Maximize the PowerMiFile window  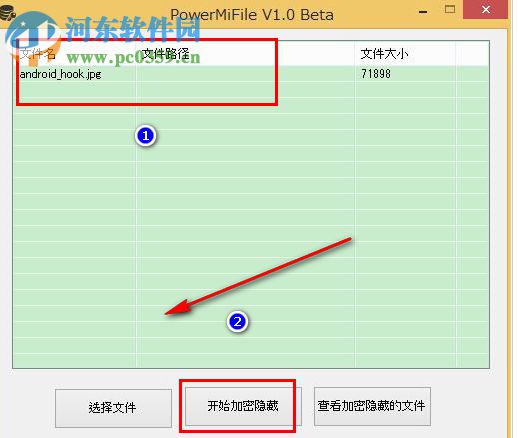click(450, 9)
